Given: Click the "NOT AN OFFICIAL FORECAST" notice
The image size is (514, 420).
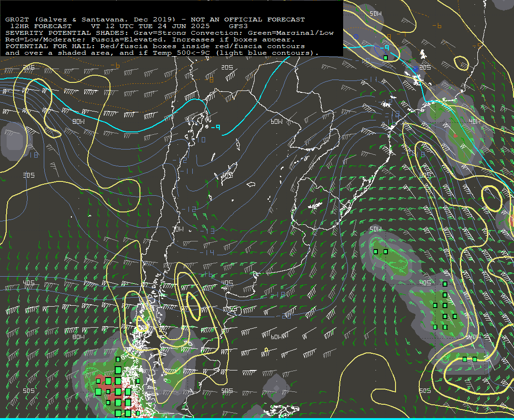Looking at the screenshot, I should pyautogui.click(x=247, y=20).
